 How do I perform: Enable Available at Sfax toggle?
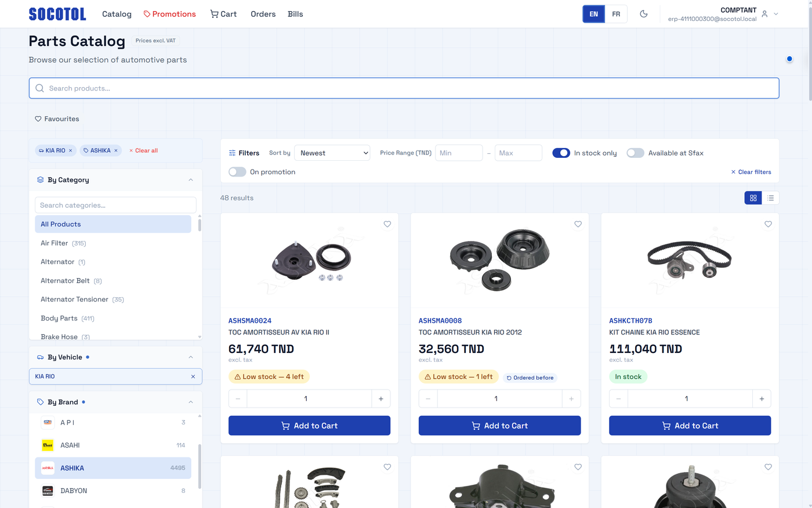pyautogui.click(x=635, y=153)
